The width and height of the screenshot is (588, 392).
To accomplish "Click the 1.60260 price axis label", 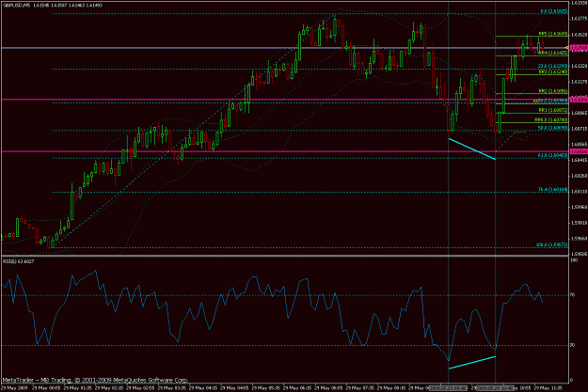I will click(579, 176).
